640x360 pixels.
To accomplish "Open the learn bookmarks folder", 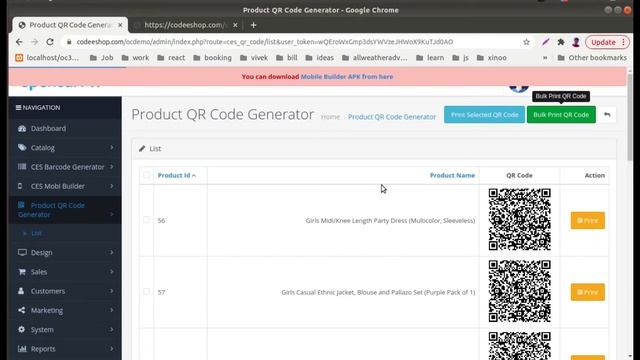I will click(x=430, y=58).
